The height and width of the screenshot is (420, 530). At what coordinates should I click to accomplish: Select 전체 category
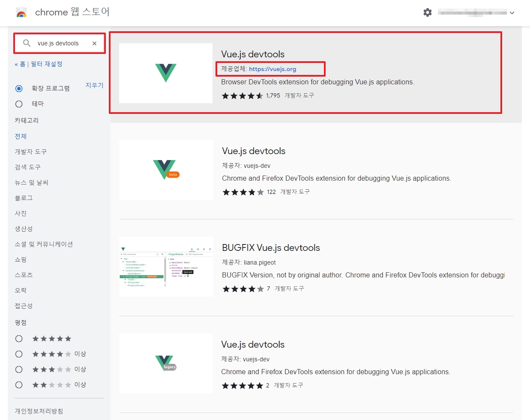21,136
